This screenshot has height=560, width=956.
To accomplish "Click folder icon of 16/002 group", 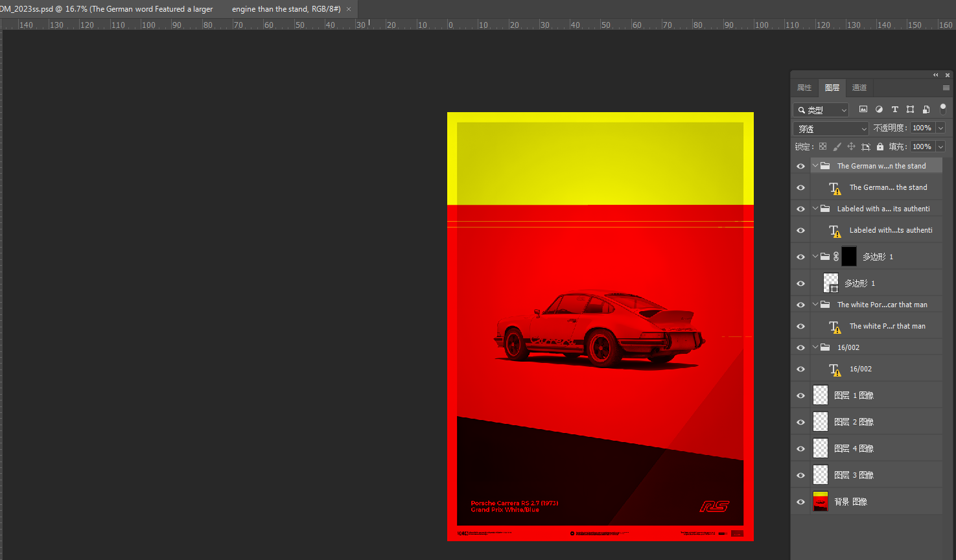I will click(825, 347).
